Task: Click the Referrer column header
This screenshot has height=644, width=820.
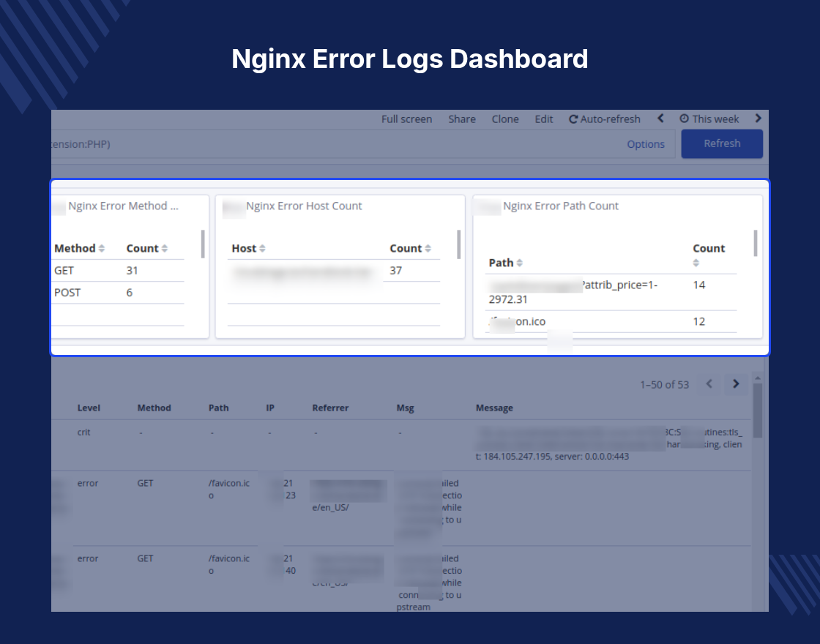Action: tap(330, 408)
